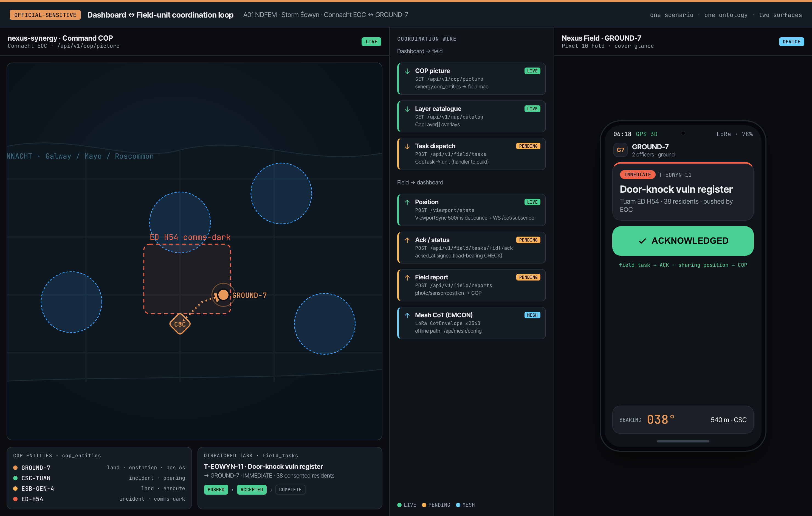Click the ESB-GEN-4 row in COP entities
The image size is (812, 516).
99,489
